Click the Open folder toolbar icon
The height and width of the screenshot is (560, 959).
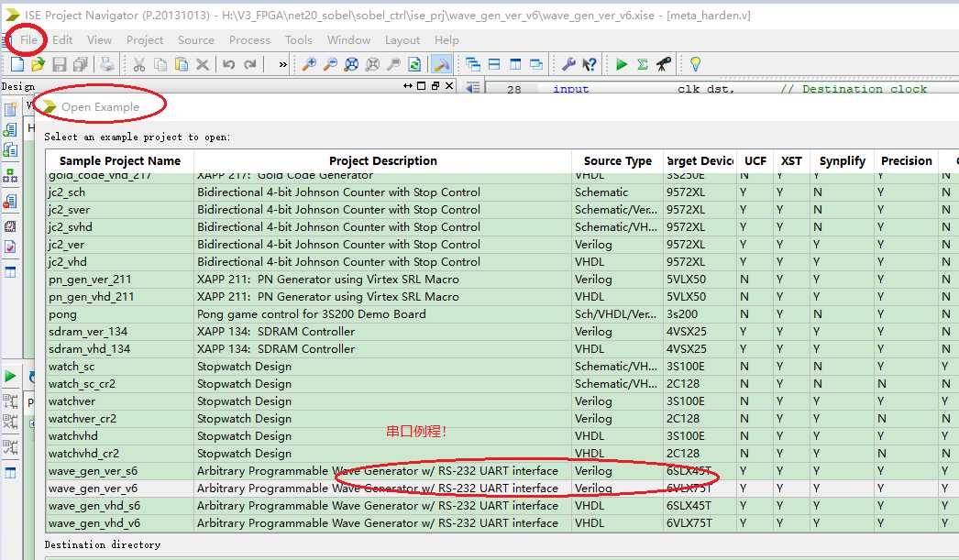coord(38,64)
